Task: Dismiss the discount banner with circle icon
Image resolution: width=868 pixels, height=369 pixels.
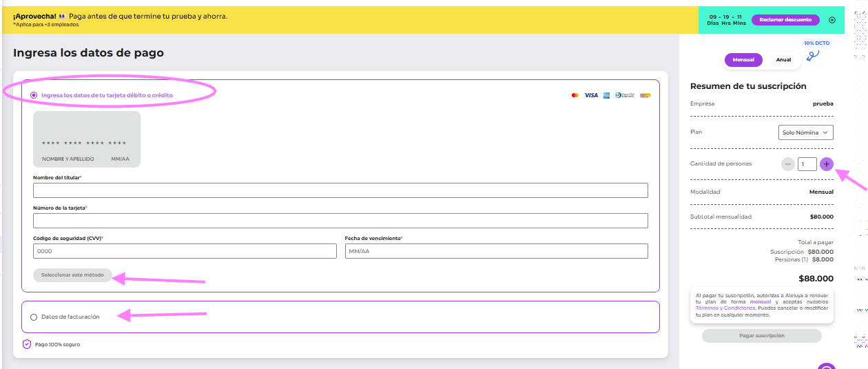Action: (x=832, y=20)
